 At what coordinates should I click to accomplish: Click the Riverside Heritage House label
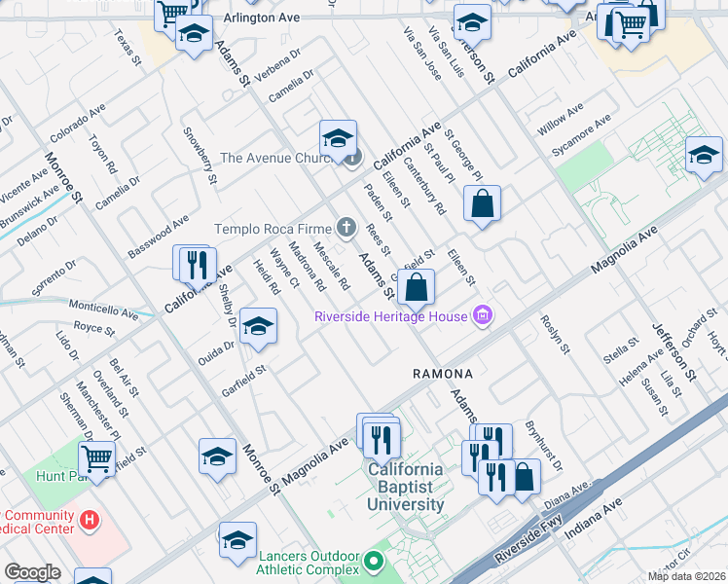pyautogui.click(x=391, y=316)
